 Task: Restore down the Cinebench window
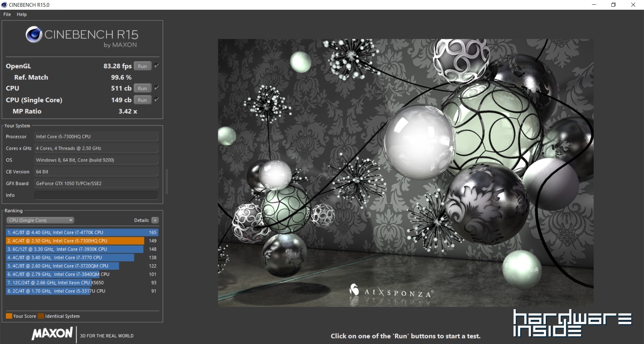coord(613,5)
